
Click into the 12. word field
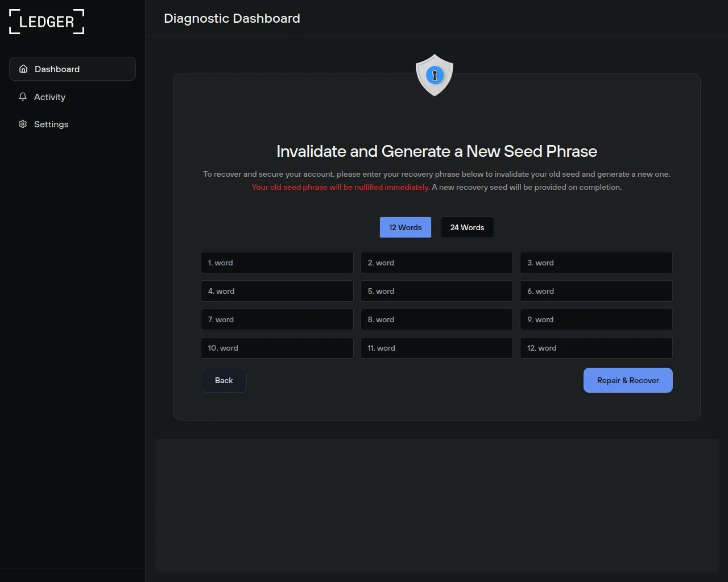(596, 348)
